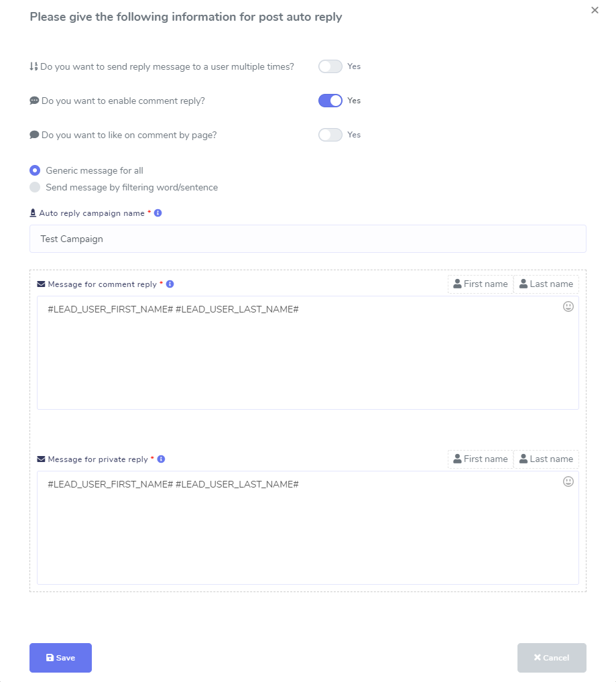Disable the comment reply toggle
Viewport: 616px width, 682px height.
coord(330,100)
